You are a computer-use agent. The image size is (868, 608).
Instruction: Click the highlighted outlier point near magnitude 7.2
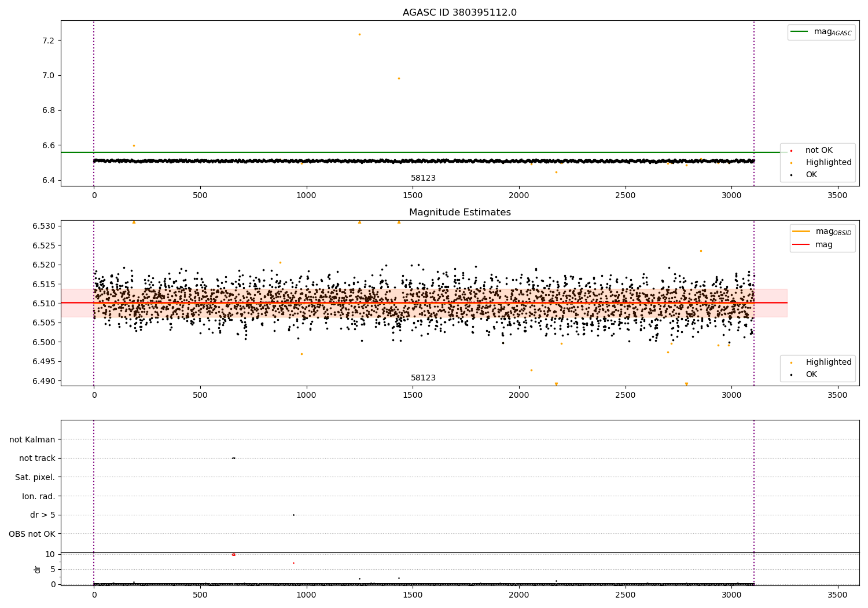tap(359, 34)
